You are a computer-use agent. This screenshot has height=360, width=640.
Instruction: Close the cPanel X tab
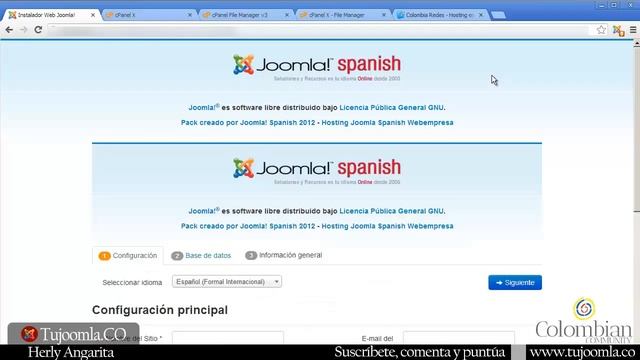coord(190,15)
